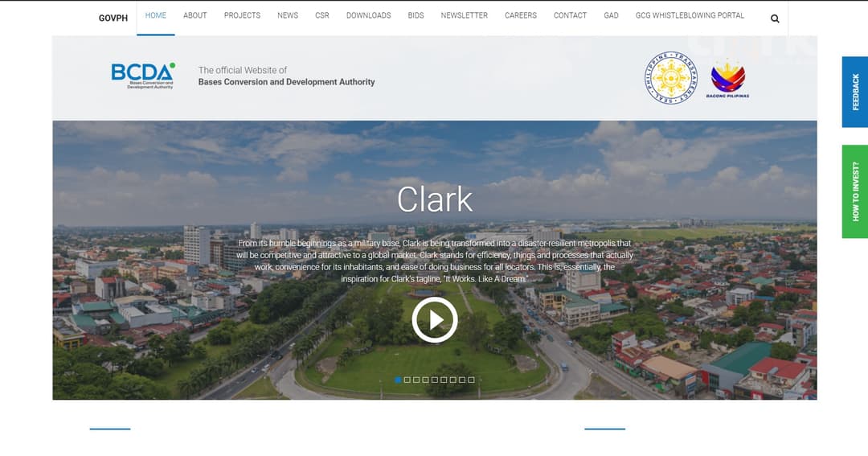The width and height of the screenshot is (868, 456).
Task: Open the Philippine Transparency Seal
Action: [673, 78]
